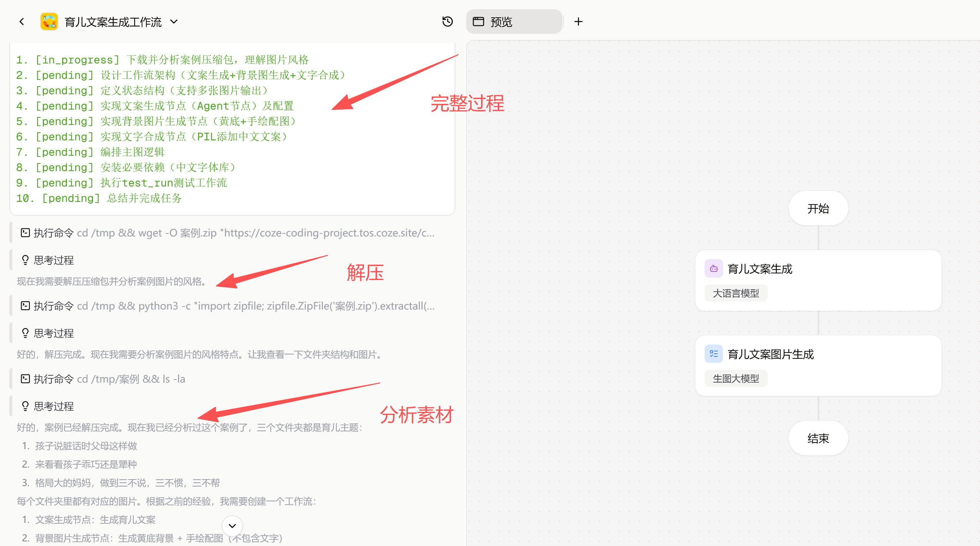This screenshot has height=546, width=980.
Task: Click the 生图大模型 tag label
Action: (x=736, y=379)
